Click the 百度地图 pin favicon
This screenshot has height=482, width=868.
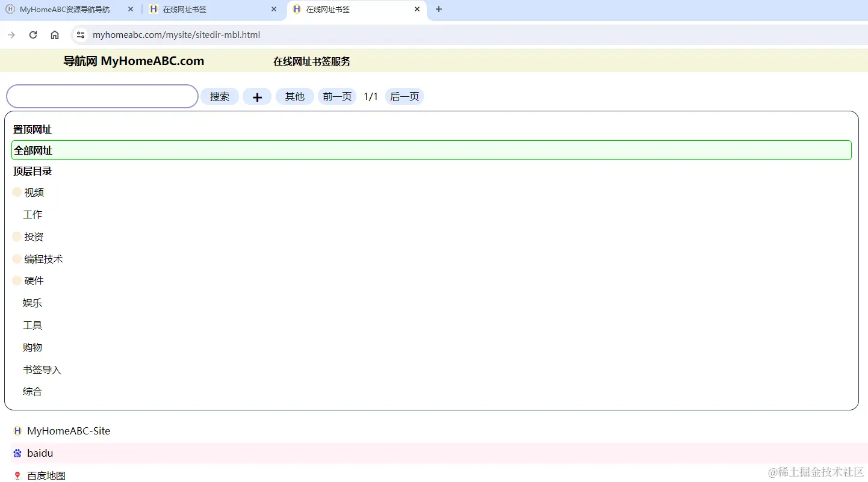[x=17, y=475]
